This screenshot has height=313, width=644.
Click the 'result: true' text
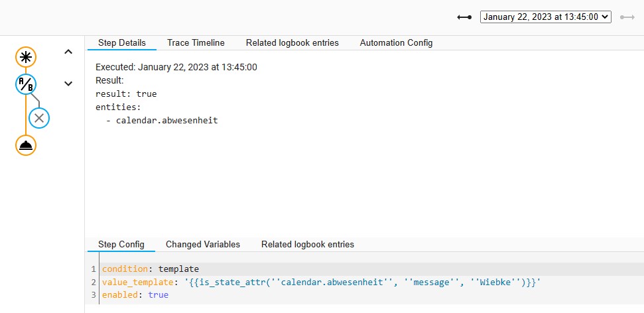126,94
